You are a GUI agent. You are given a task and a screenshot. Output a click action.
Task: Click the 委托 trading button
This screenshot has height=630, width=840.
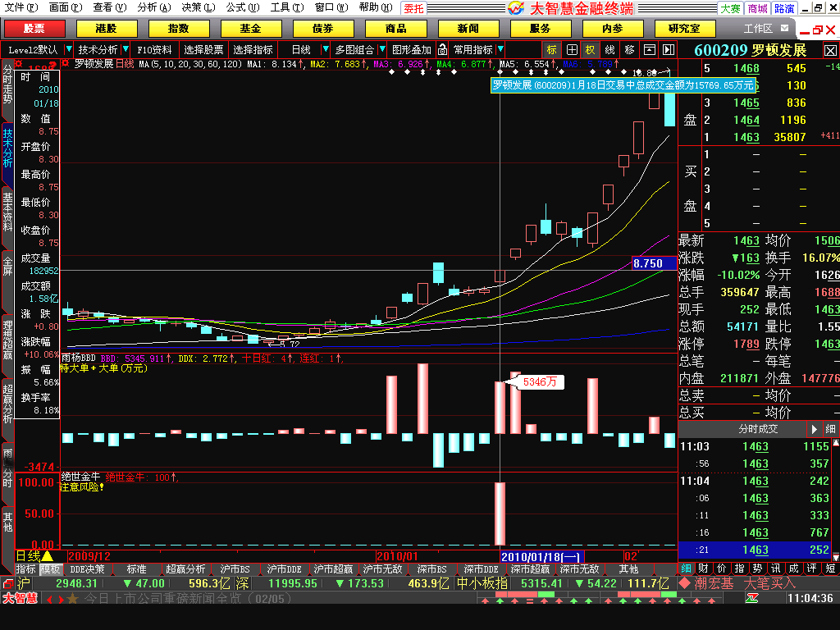(x=413, y=8)
